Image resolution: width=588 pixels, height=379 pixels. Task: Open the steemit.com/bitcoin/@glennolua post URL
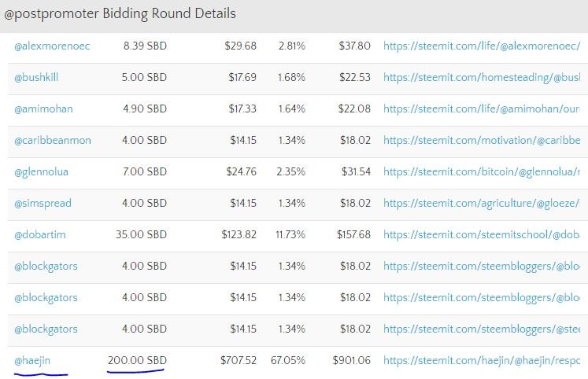click(x=482, y=172)
